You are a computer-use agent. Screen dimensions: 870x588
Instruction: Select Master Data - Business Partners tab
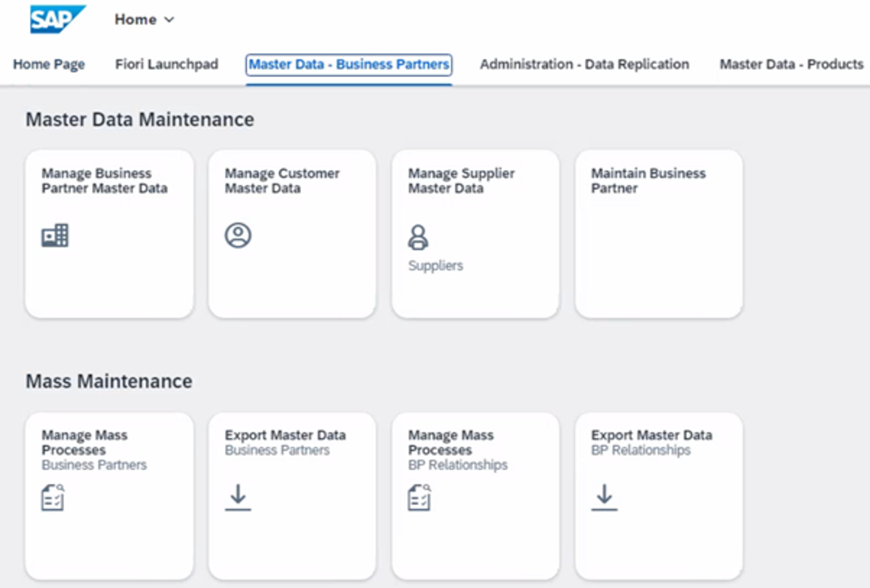tap(349, 64)
